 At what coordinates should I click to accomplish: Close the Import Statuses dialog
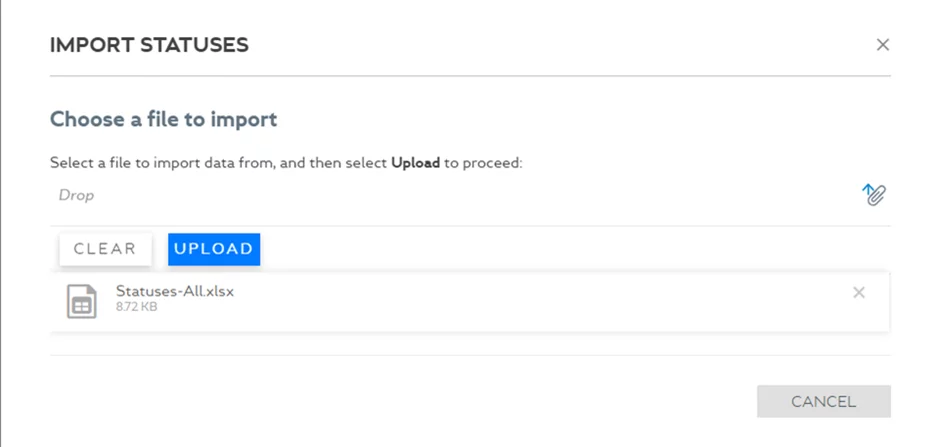click(882, 45)
